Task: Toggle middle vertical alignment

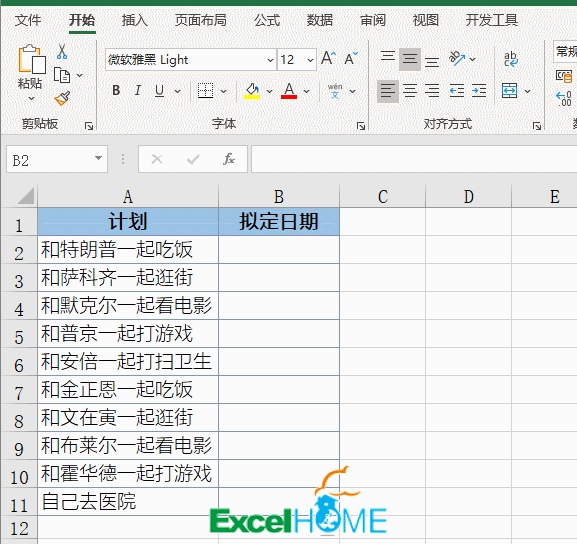Action: (410, 59)
